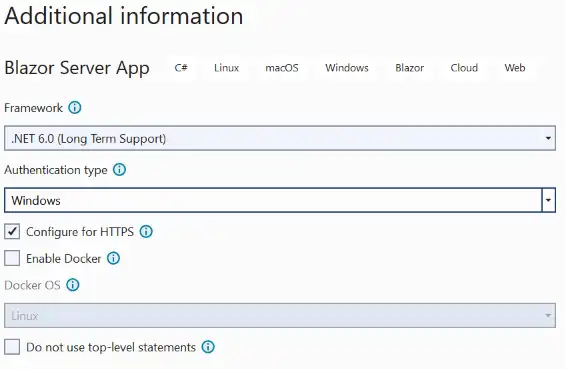Click the Cloud tag
The image size is (565, 369).
pyautogui.click(x=464, y=68)
